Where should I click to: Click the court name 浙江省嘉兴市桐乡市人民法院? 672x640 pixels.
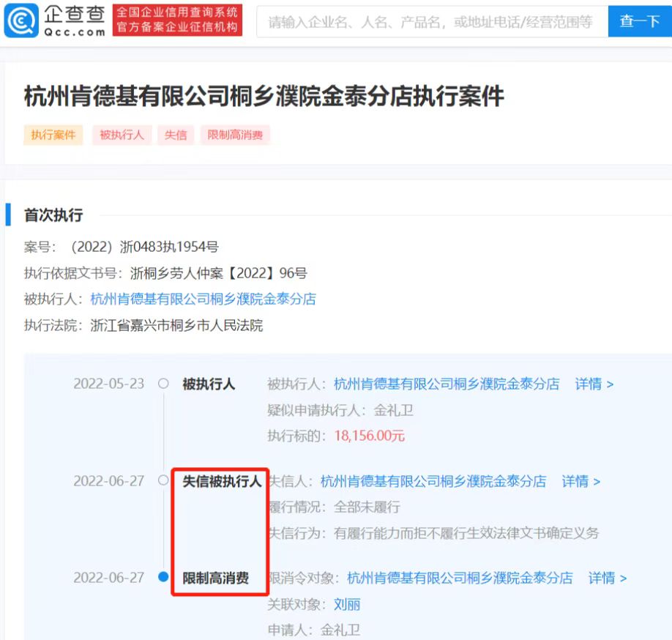pyautogui.click(x=176, y=325)
